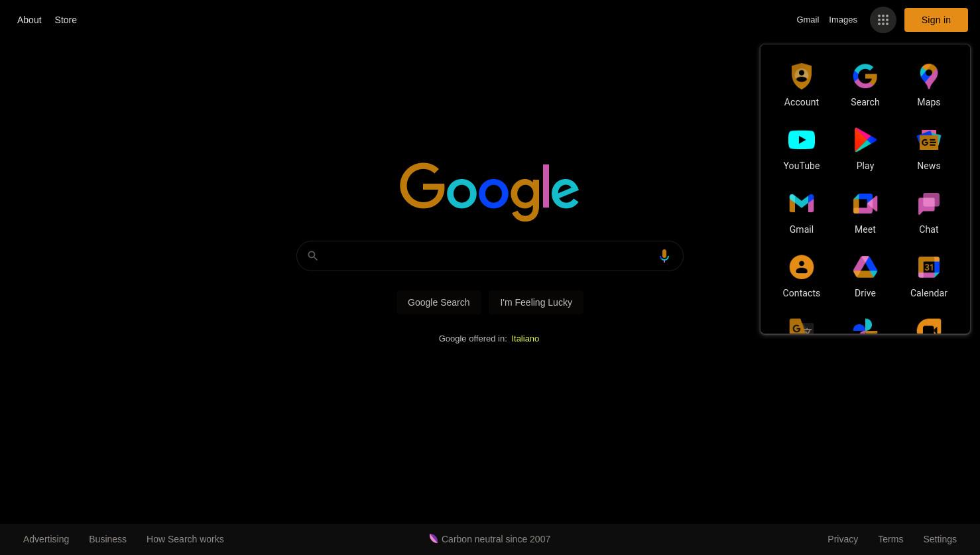Open the Privacy footer link

tap(843, 539)
